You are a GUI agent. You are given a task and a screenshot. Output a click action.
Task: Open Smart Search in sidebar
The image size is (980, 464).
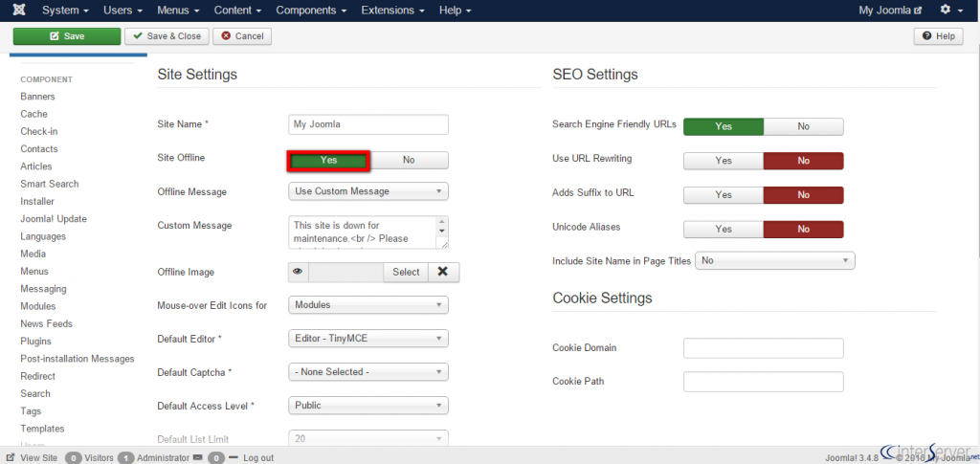coord(50,185)
